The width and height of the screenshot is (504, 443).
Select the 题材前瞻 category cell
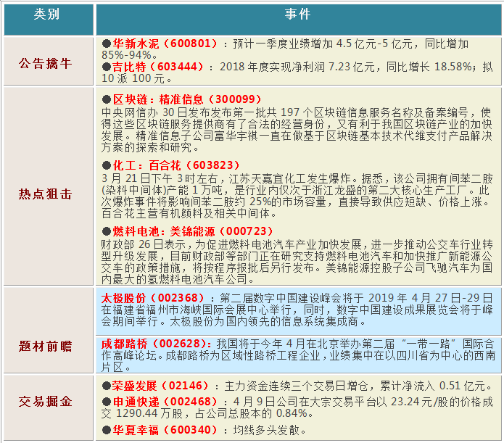[49, 330]
